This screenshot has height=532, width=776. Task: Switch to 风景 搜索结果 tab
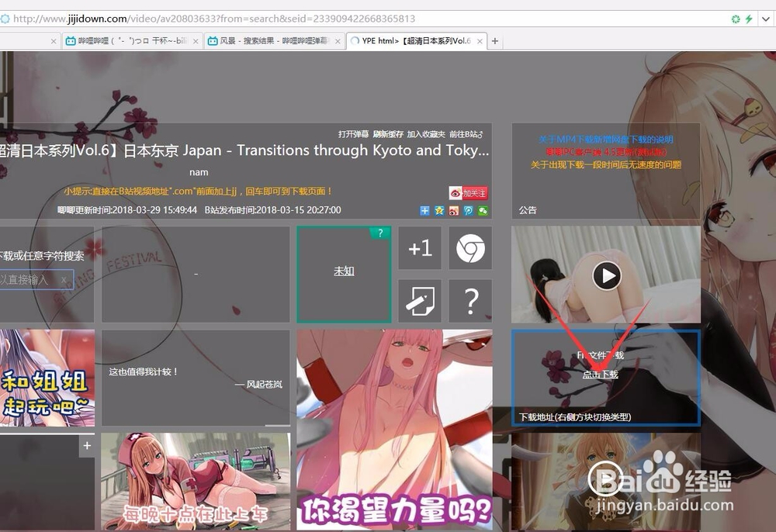274,41
